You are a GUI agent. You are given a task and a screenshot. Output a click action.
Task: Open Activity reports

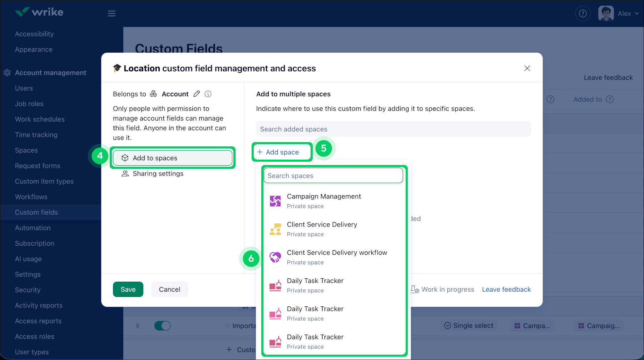39,306
